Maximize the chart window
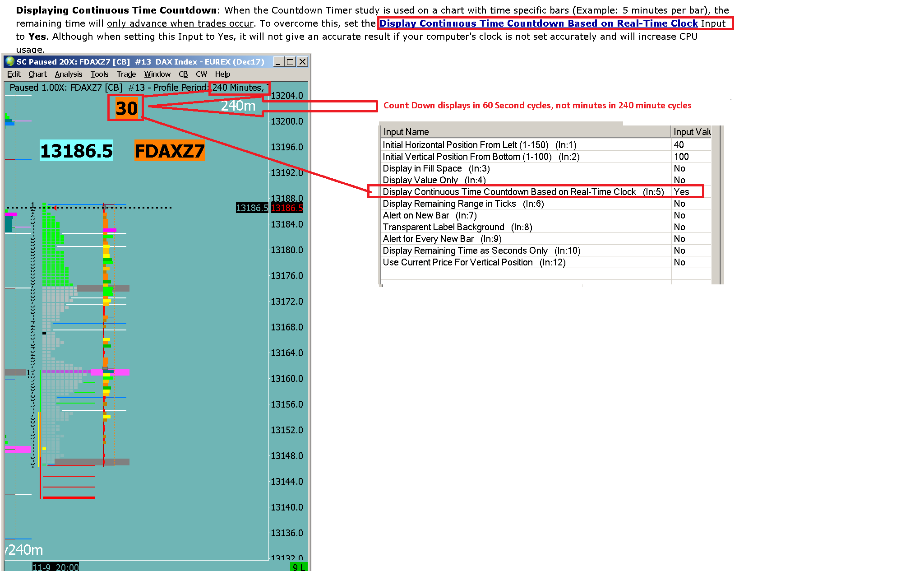Screen dimensions: 924x571 point(290,62)
